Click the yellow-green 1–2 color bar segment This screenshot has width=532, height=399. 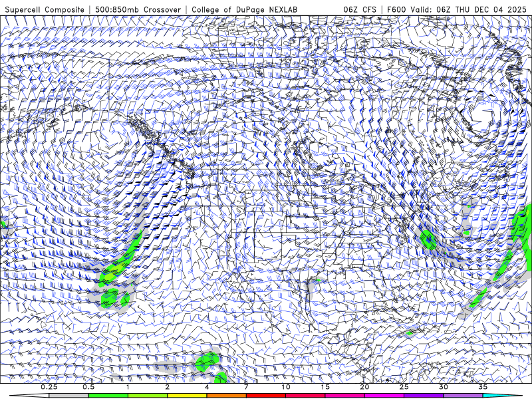(148, 396)
